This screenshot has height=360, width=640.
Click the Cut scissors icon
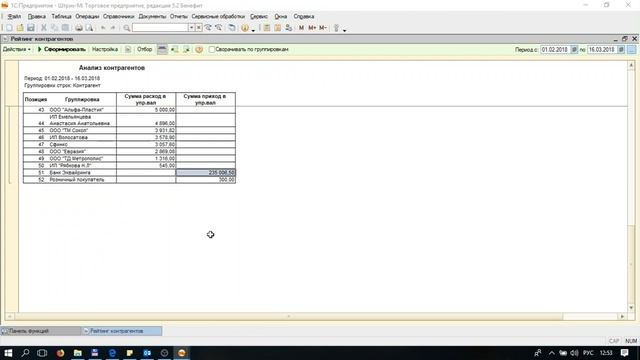(44, 28)
